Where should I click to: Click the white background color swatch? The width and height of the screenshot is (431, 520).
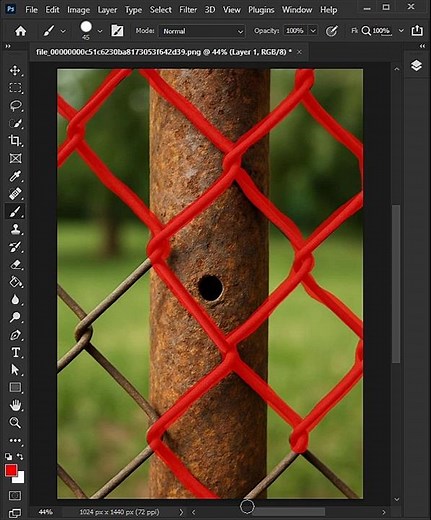20,479
